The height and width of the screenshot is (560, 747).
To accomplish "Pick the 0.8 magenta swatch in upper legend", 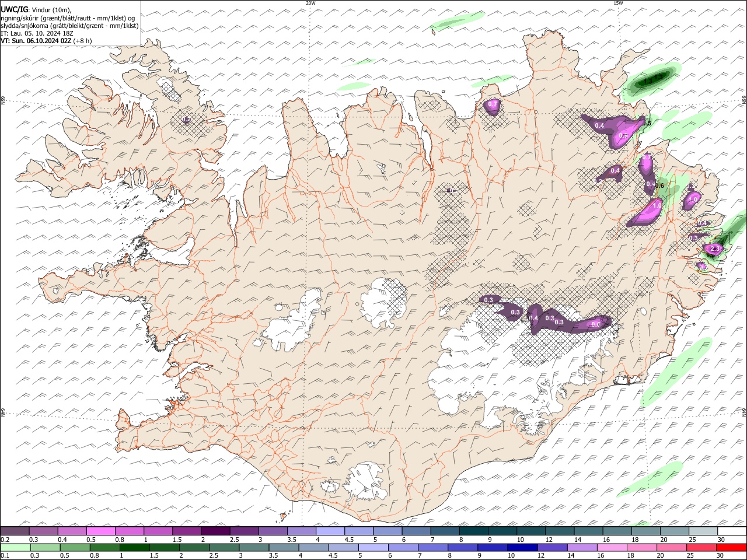I will (x=129, y=531).
